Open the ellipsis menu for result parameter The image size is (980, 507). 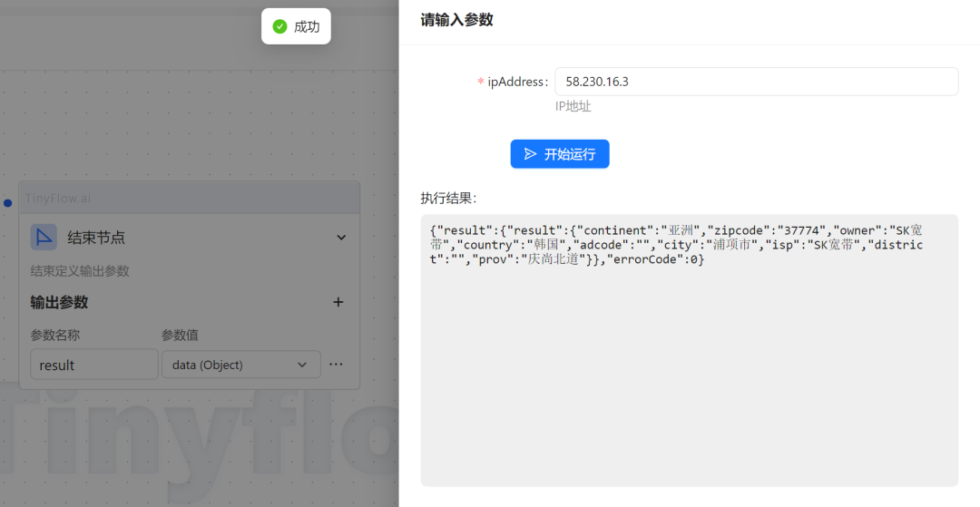(x=336, y=365)
